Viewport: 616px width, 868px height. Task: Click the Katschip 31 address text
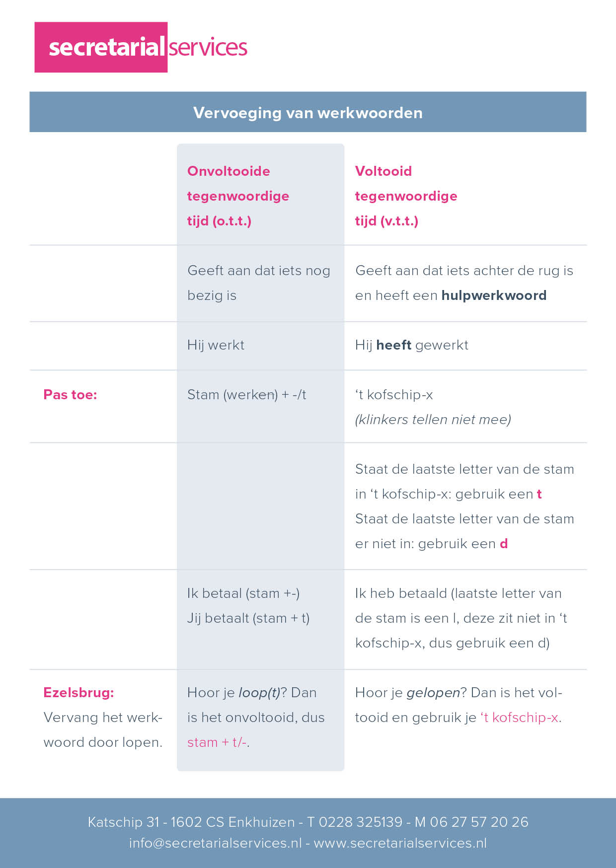coord(123,822)
